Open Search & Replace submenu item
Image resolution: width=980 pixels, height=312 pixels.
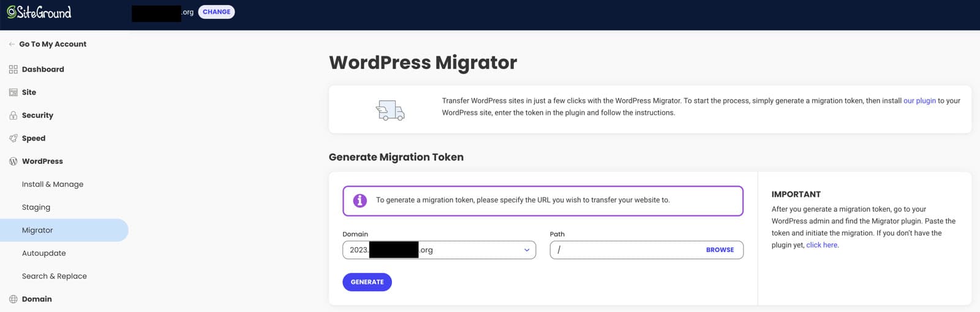55,276
